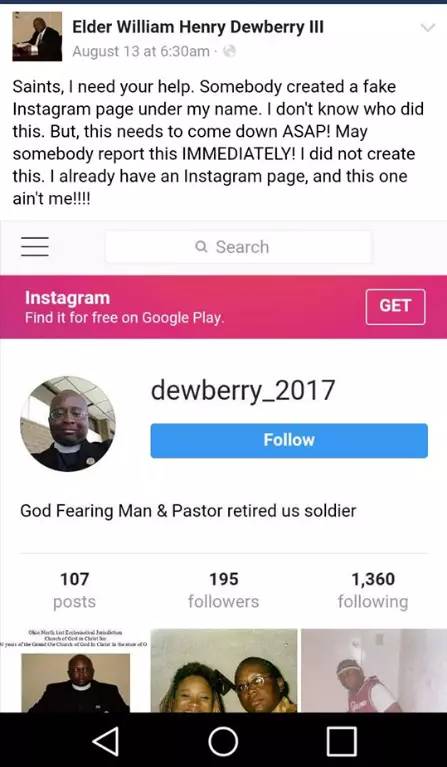Open the 107 posts count
This screenshot has height=767, width=447.
click(x=74, y=590)
